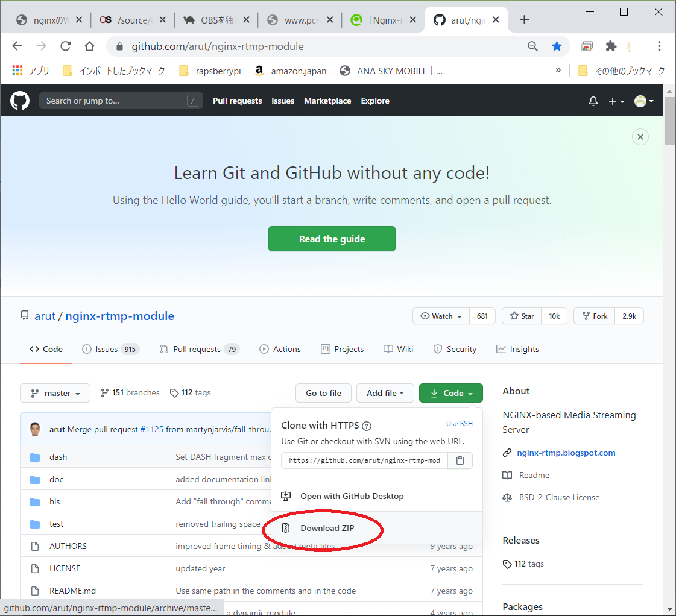The height and width of the screenshot is (616, 676).
Task: Open the ANA SKY MOBILE bookmark
Action: click(x=391, y=71)
